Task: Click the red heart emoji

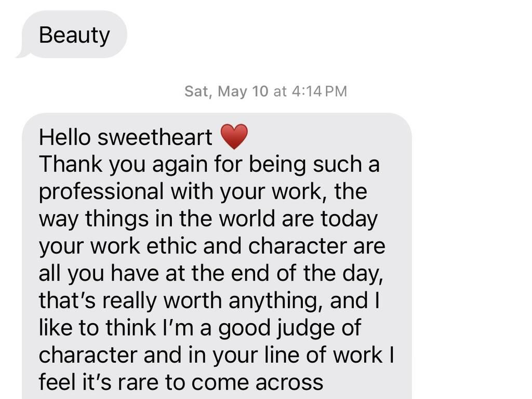Action: coord(234,137)
